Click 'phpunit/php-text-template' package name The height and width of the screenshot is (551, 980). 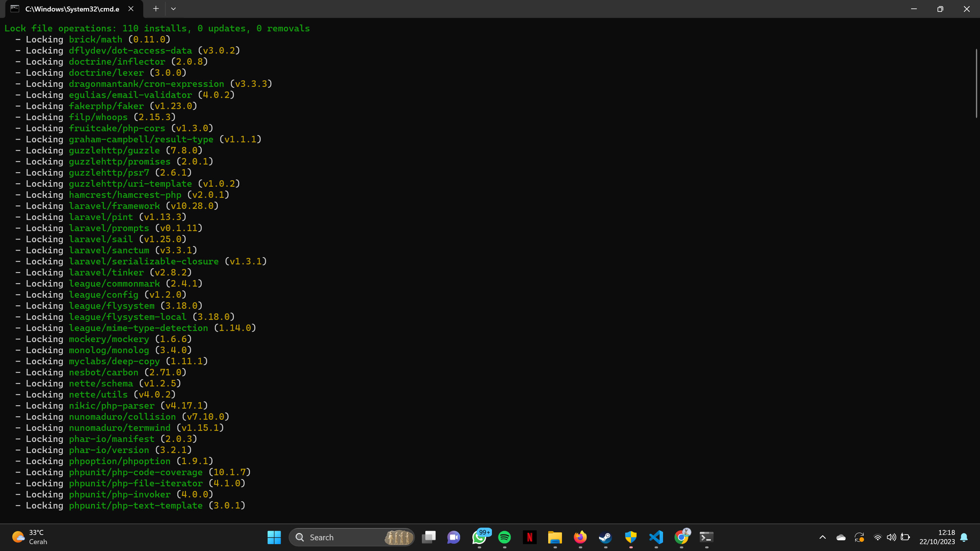pos(136,505)
